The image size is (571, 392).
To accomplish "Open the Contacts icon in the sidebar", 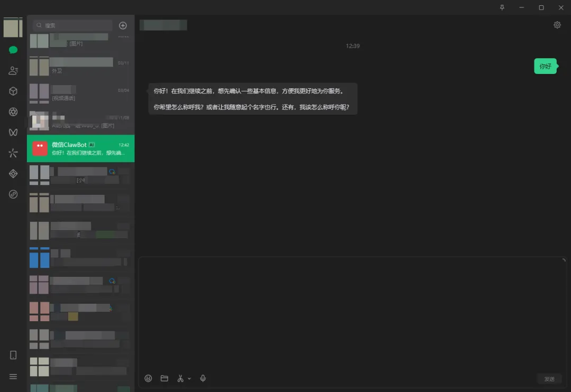I will (13, 70).
